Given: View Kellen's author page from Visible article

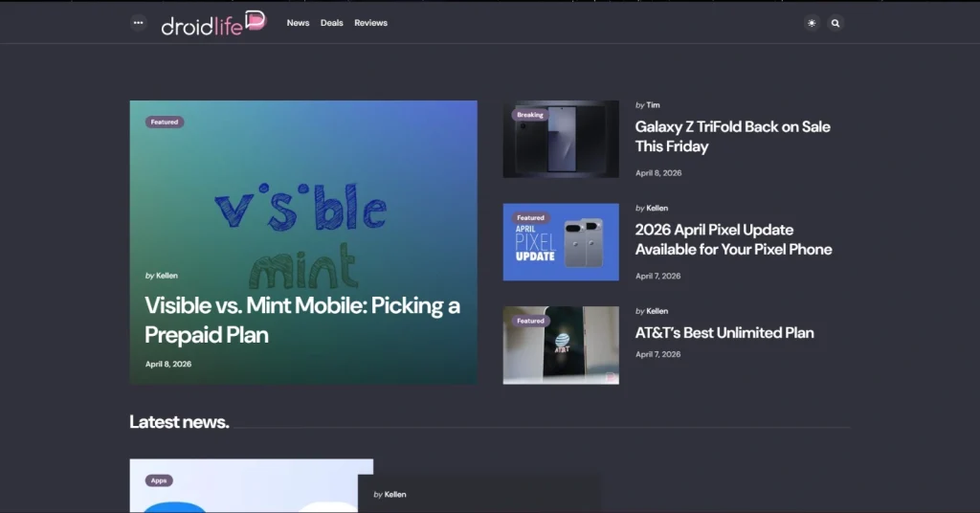Looking at the screenshot, I should tap(167, 276).
